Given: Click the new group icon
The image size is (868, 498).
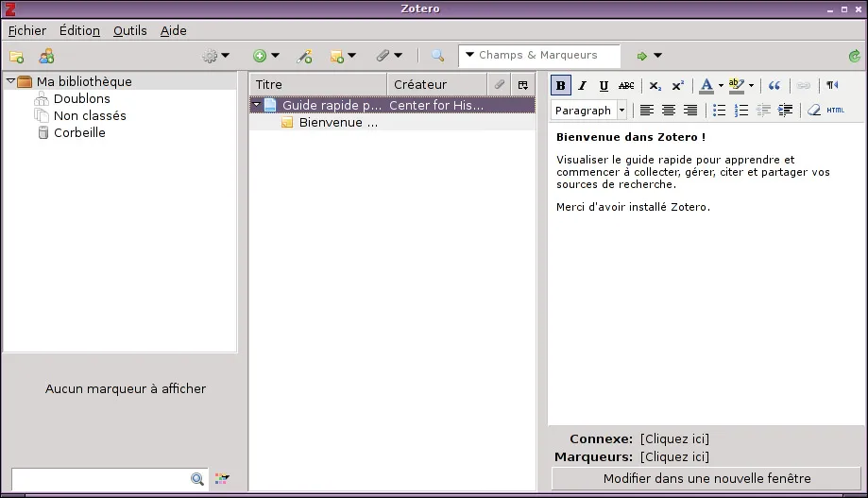Looking at the screenshot, I should tap(46, 57).
